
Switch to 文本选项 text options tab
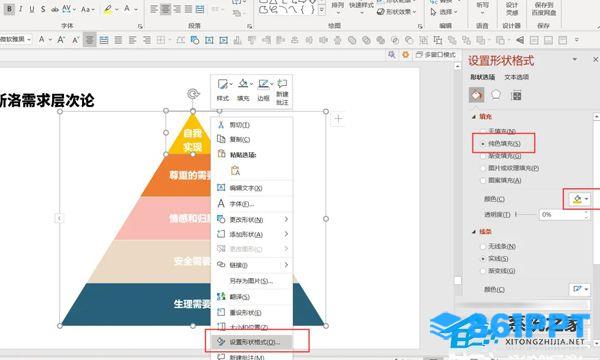point(517,77)
